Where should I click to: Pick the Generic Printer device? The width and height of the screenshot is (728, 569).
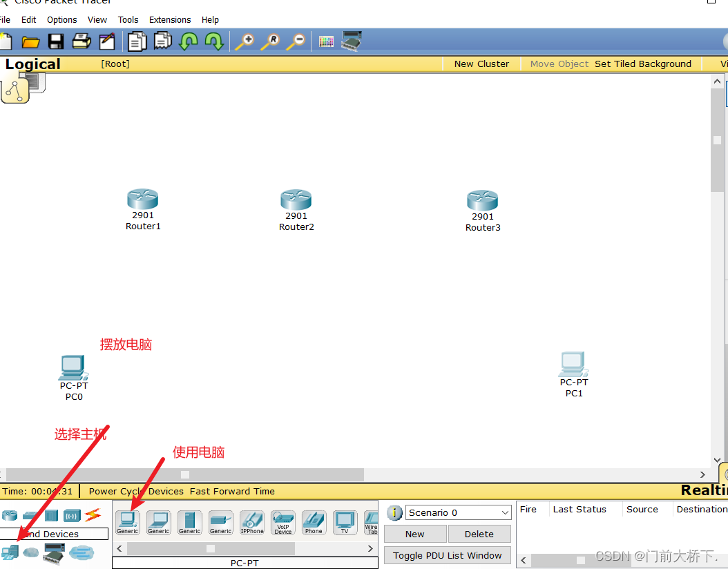[220, 522]
